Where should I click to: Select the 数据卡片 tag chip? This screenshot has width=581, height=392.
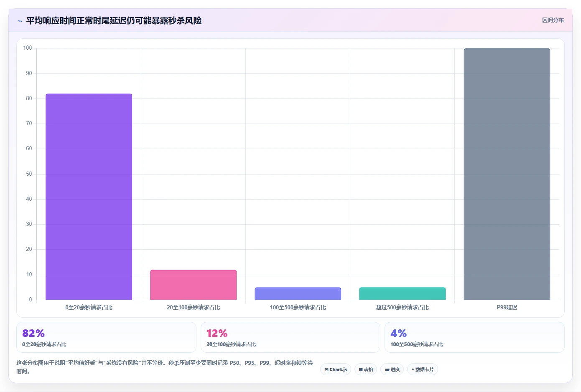coord(423,369)
